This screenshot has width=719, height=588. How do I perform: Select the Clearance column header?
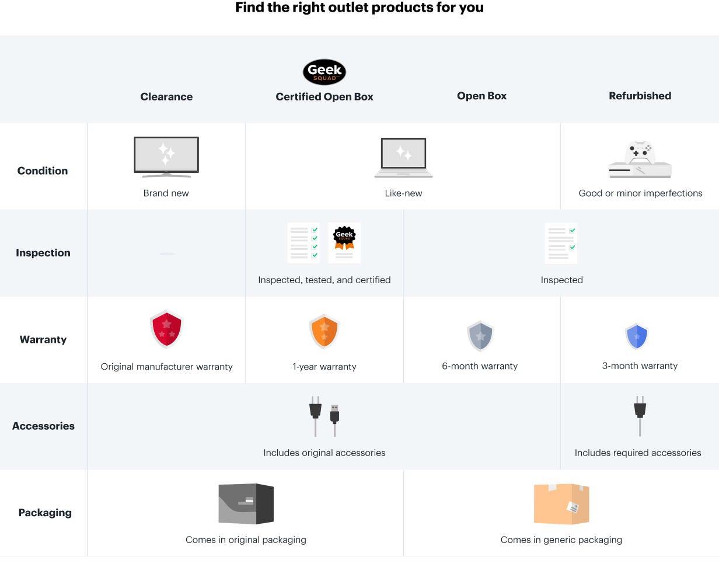pyautogui.click(x=166, y=97)
